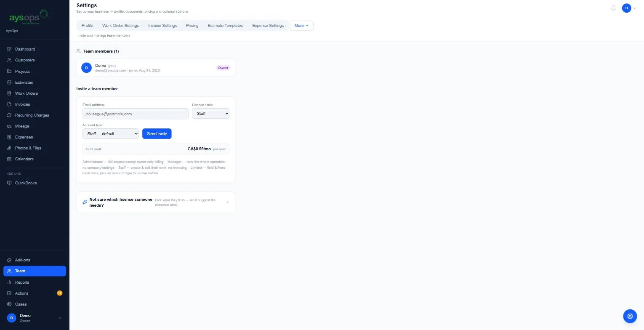The image size is (644, 330).
Task: Switch to Invoice Settings tab
Action: (162, 26)
